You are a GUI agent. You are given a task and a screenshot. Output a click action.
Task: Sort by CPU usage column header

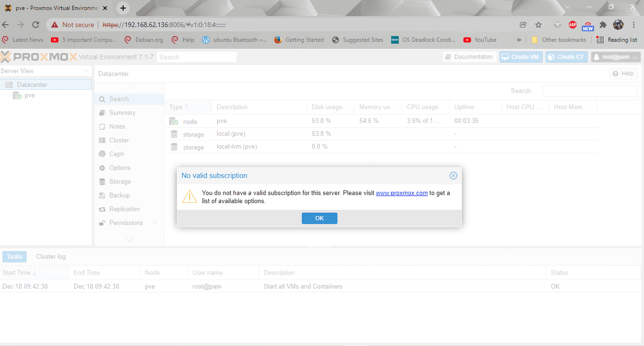(425, 107)
